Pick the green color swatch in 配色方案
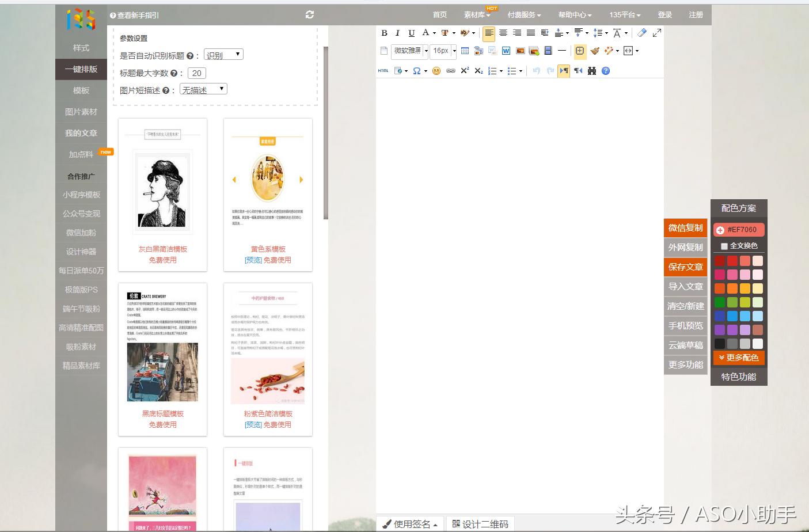Viewport: 809px width, 532px height. (720, 302)
